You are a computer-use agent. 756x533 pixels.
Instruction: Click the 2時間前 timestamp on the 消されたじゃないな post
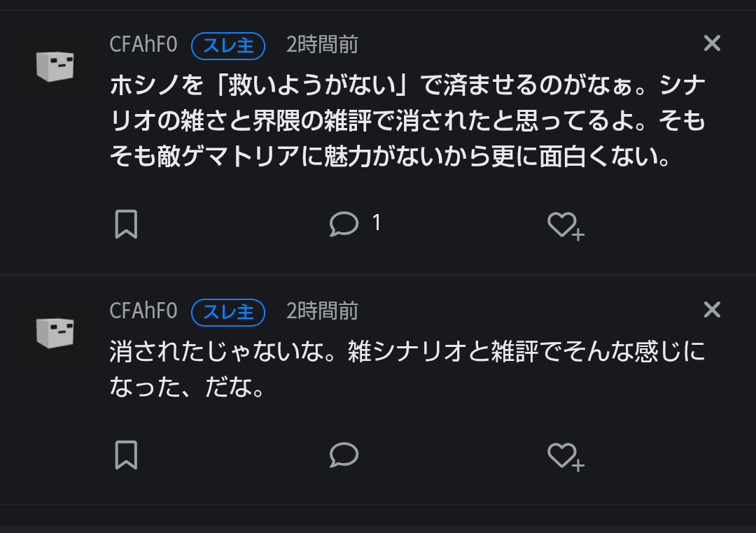point(322,311)
